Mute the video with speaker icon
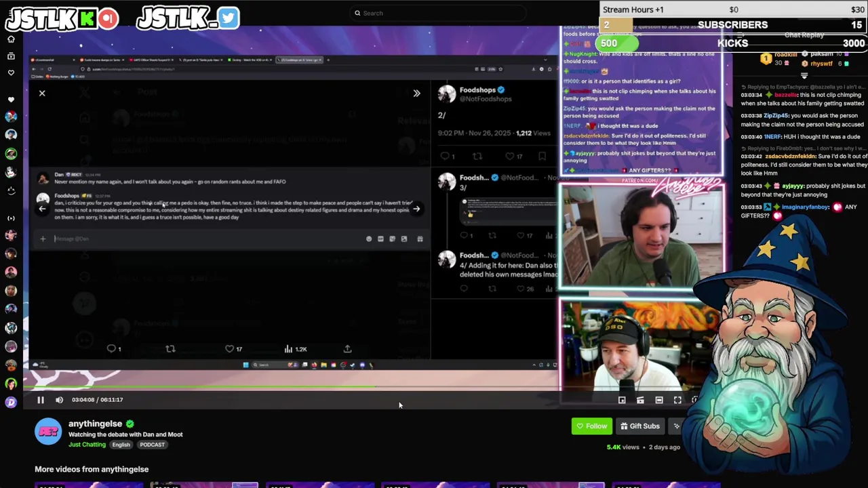Screen dimensions: 868x488 (x=59, y=400)
